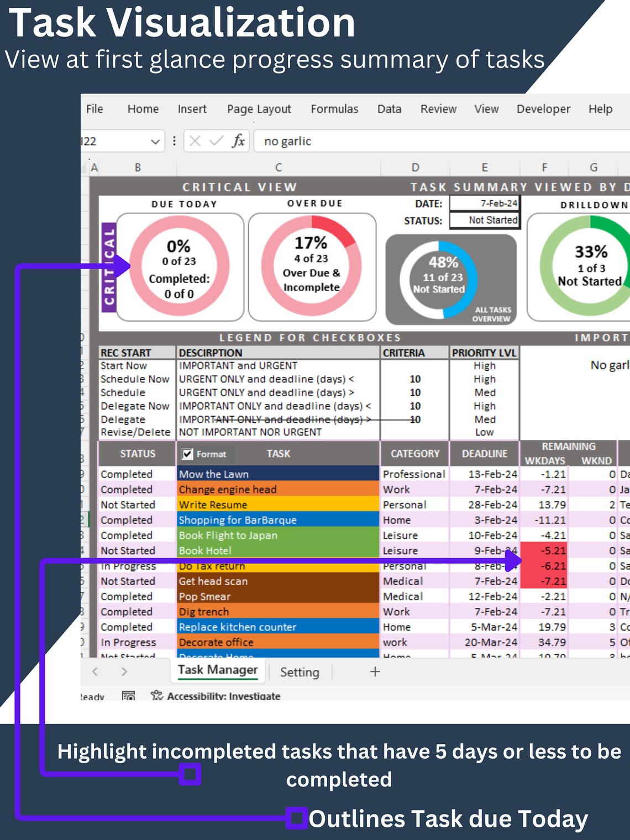This screenshot has width=630, height=840.
Task: Open the DATE cell showing 7-Feb-24
Action: (484, 203)
